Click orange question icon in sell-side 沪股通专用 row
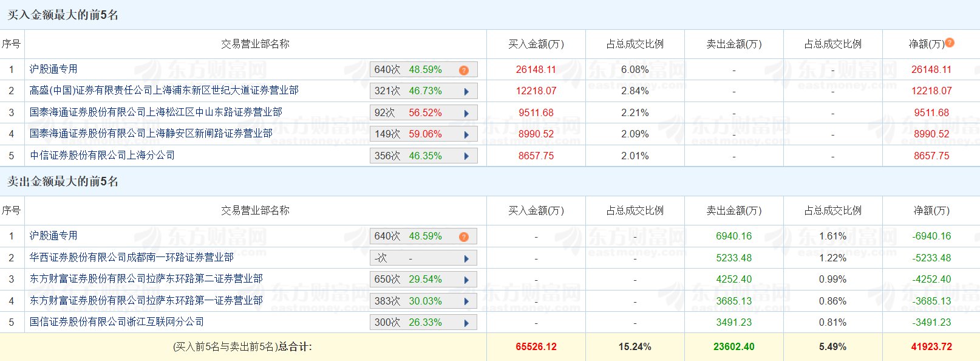The width and height of the screenshot is (980, 361). click(x=464, y=237)
